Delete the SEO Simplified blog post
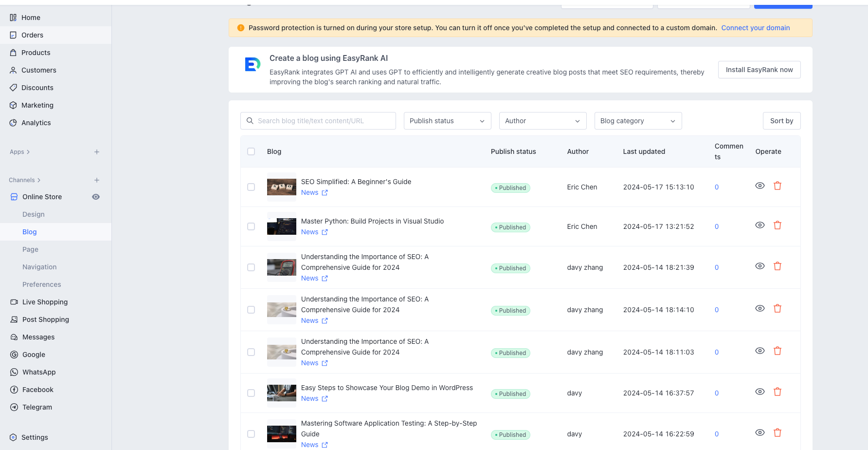Screen dimensions: 868x450 pyautogui.click(x=778, y=186)
